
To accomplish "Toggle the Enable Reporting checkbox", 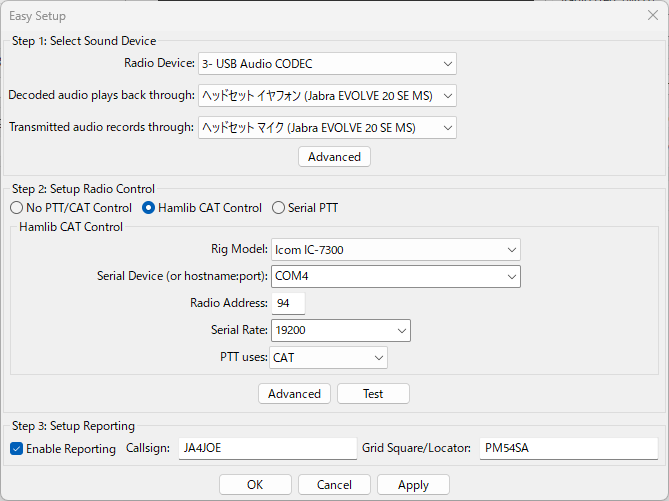I will (x=17, y=448).
